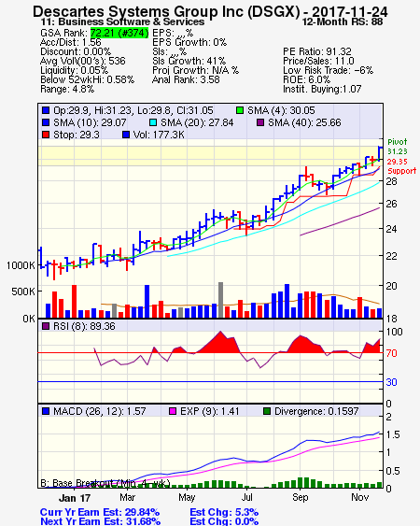The width and height of the screenshot is (420, 526).
Task: Click the blue SMA (10) legend swatch
Action: click(46, 122)
